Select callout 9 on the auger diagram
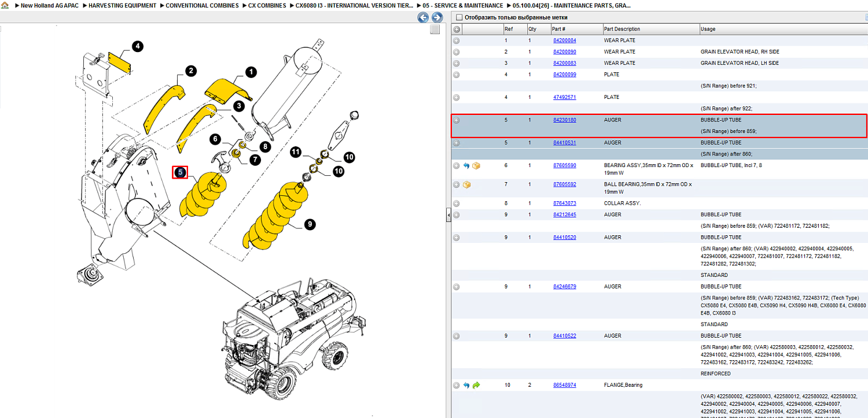 point(310,225)
